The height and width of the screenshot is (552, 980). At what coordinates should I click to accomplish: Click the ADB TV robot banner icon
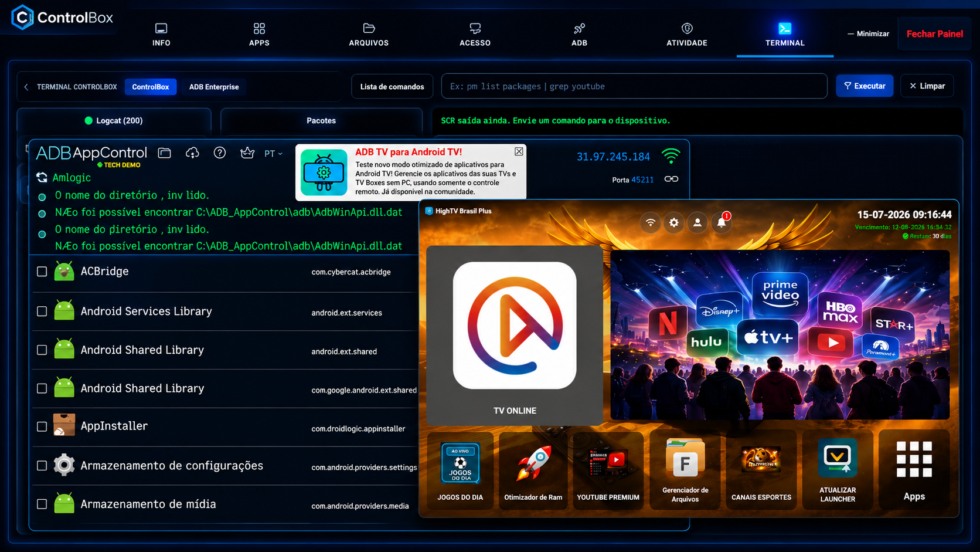point(324,172)
